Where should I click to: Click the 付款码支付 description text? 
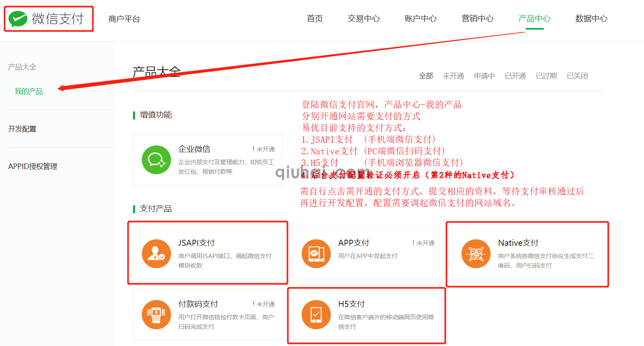(x=226, y=322)
